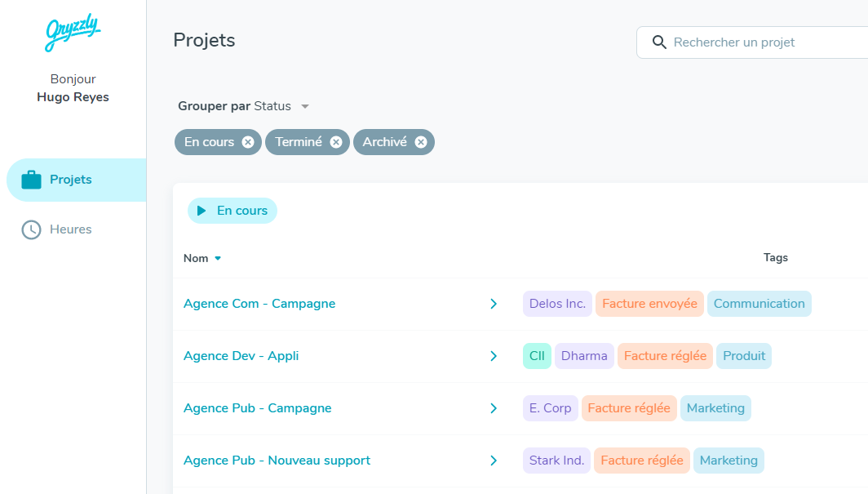Click the Projets page title
This screenshot has height=494, width=868.
click(204, 41)
